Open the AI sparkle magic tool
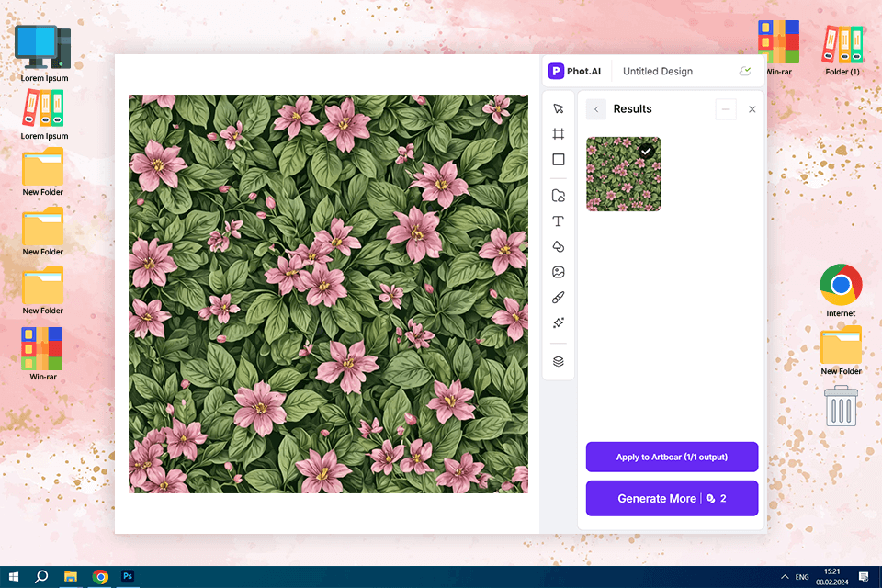 coord(558,323)
